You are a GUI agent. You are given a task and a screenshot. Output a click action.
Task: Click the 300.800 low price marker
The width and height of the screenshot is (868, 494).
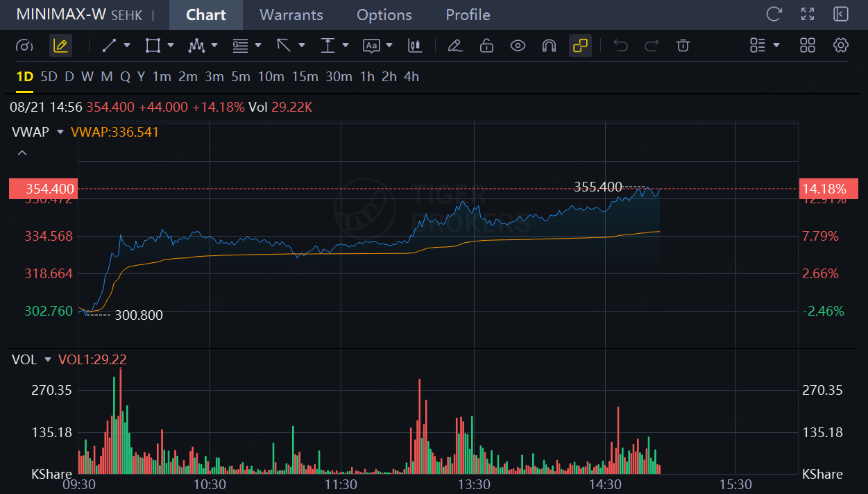click(x=139, y=316)
